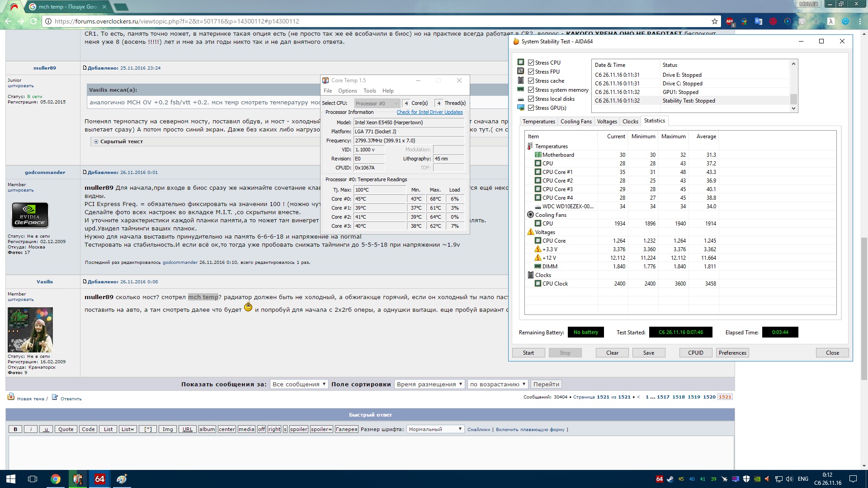Open Core Temp Options menu
Image resolution: width=868 pixels, height=488 pixels.
[347, 91]
